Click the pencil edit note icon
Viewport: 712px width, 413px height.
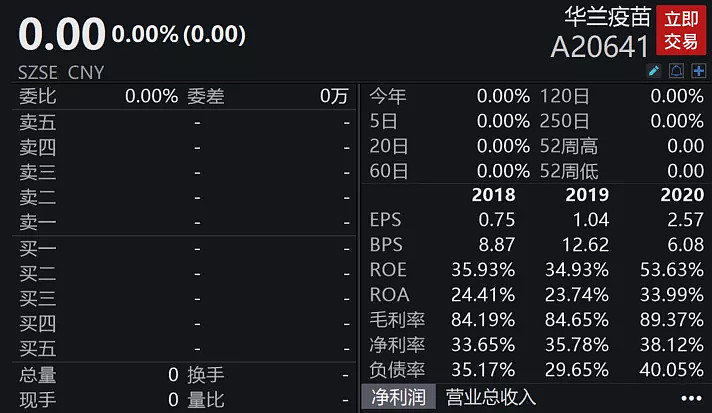(655, 71)
